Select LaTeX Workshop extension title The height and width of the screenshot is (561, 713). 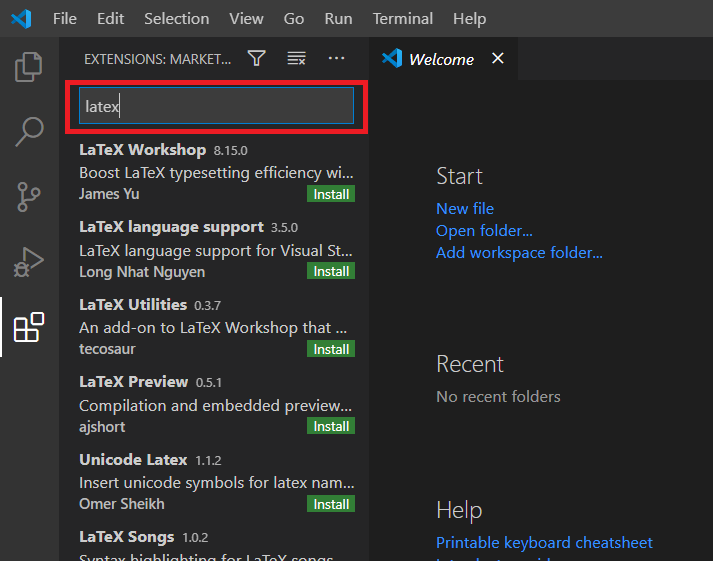tap(142, 150)
